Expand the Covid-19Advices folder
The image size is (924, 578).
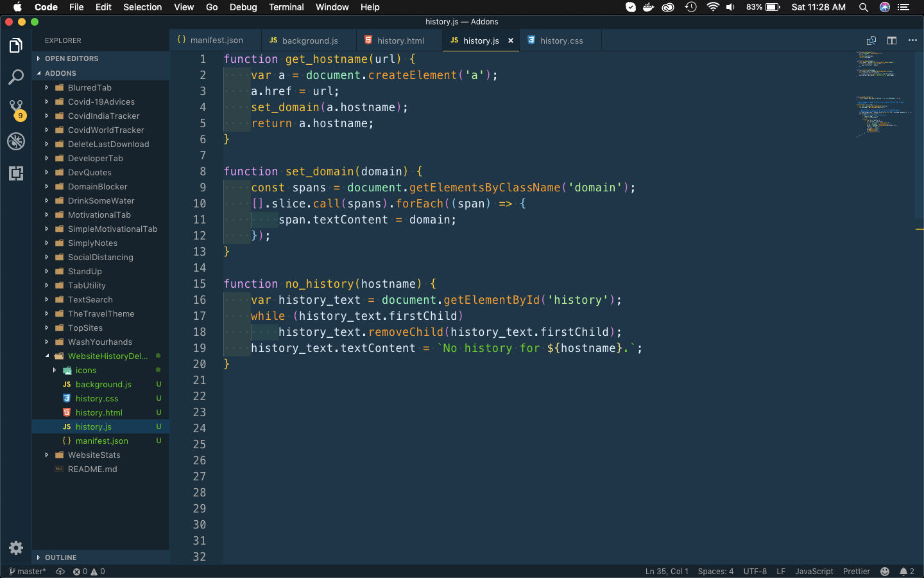[101, 101]
